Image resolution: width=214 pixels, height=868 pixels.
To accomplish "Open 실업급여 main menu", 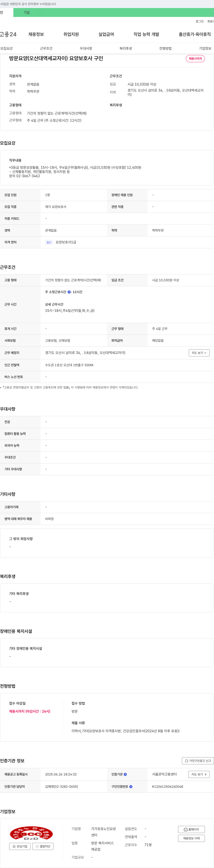I will click(106, 34).
